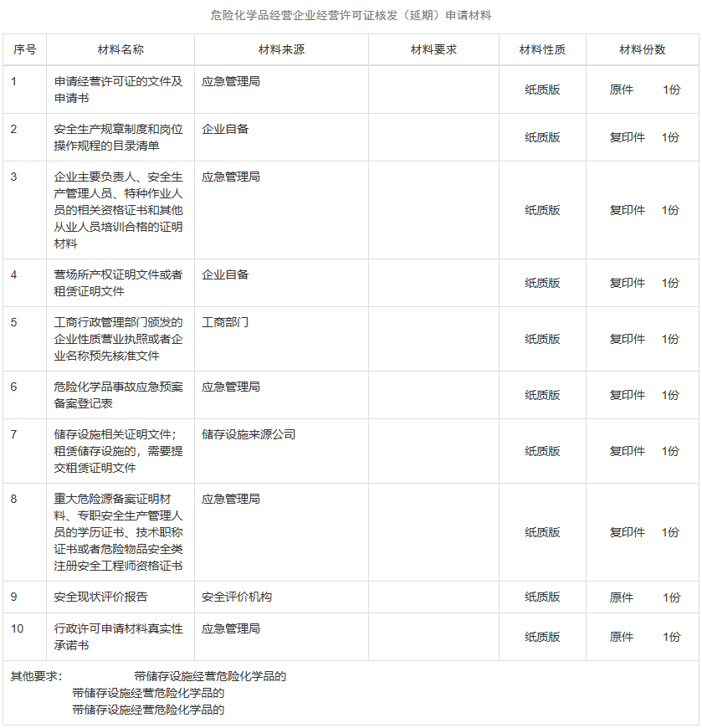This screenshot has width=702, height=728.
Task: Select the 申请经营许可证的文件及申请书 cell
Action: click(118, 90)
